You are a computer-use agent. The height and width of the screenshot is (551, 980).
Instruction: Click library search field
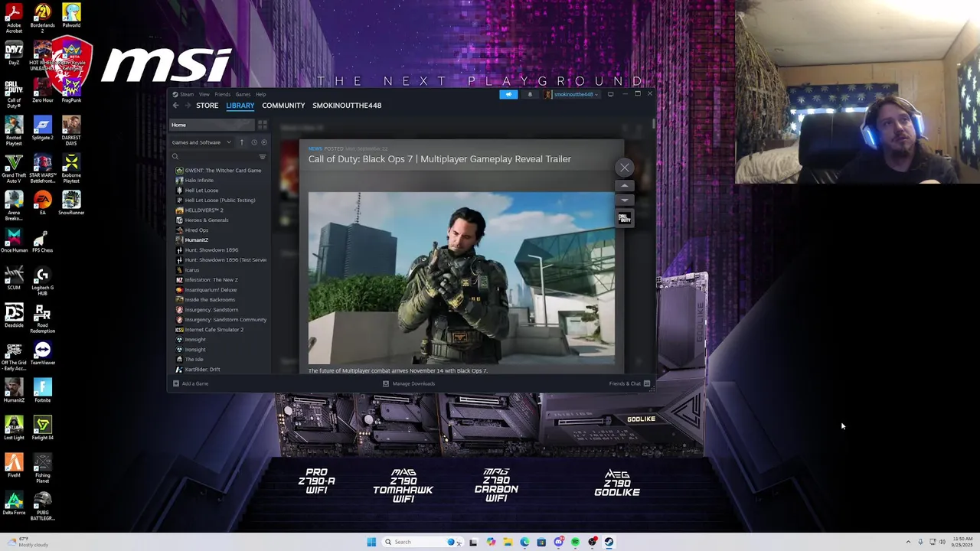tap(214, 157)
